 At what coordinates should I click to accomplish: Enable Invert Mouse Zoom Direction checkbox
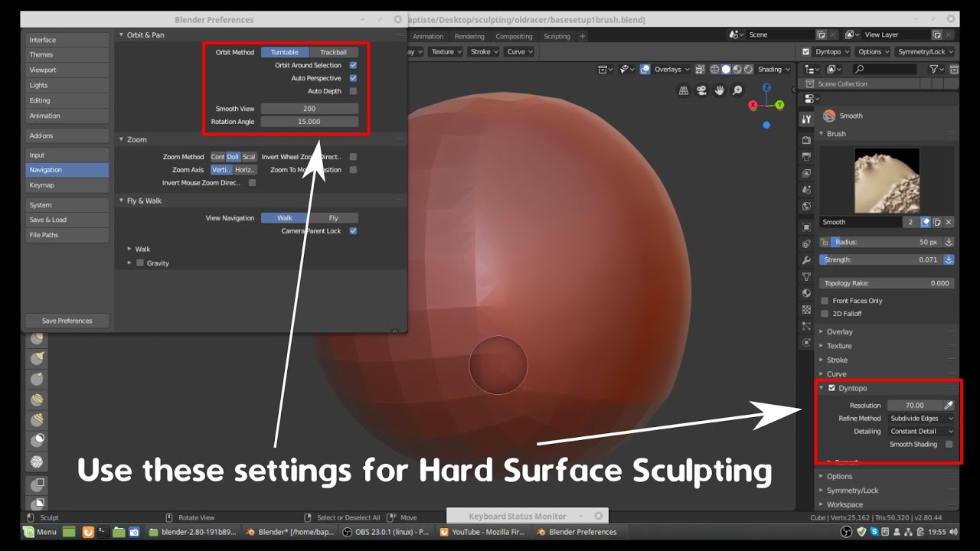click(252, 183)
